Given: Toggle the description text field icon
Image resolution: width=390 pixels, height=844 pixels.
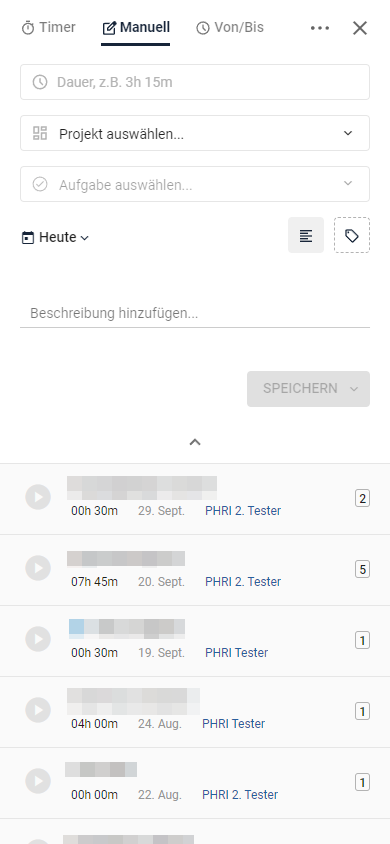Looking at the screenshot, I should [306, 235].
